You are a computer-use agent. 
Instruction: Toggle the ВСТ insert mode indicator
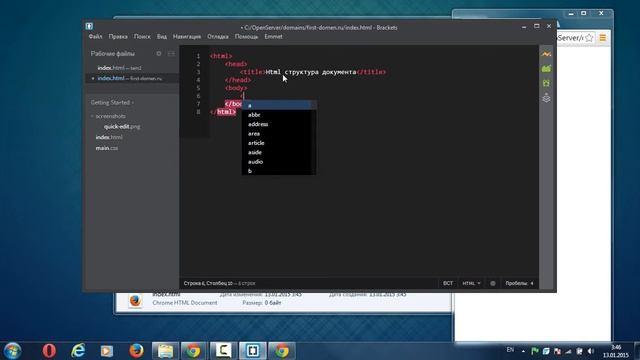(448, 283)
